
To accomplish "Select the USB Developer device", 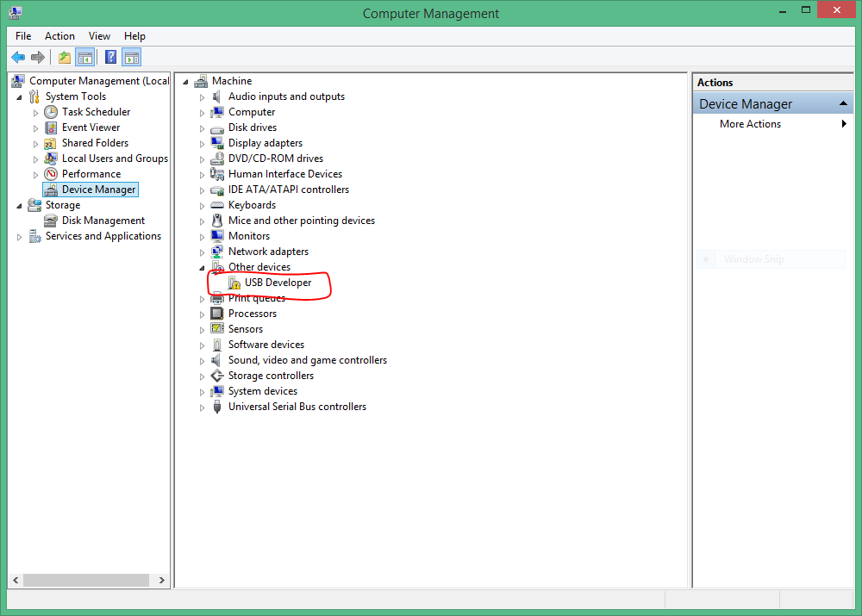I will (278, 283).
